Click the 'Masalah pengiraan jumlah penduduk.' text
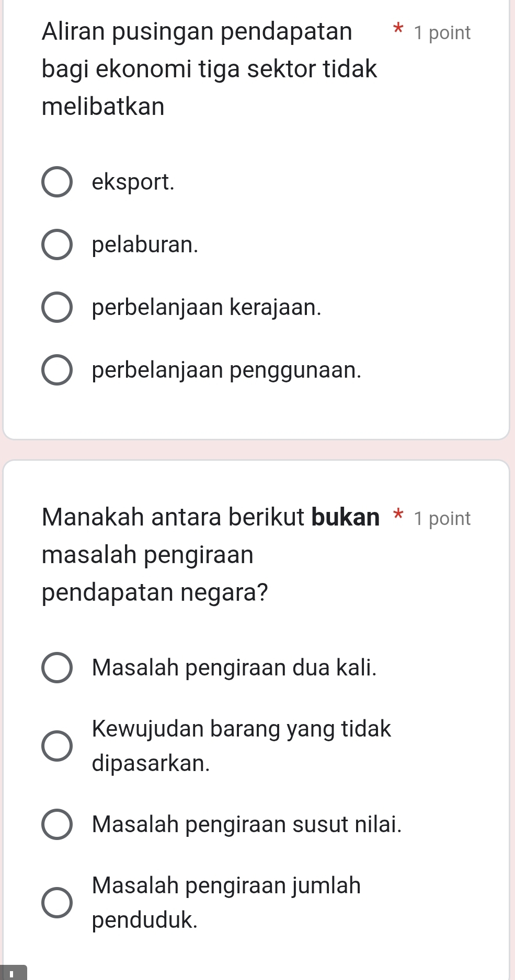This screenshot has height=980, width=515. (226, 902)
